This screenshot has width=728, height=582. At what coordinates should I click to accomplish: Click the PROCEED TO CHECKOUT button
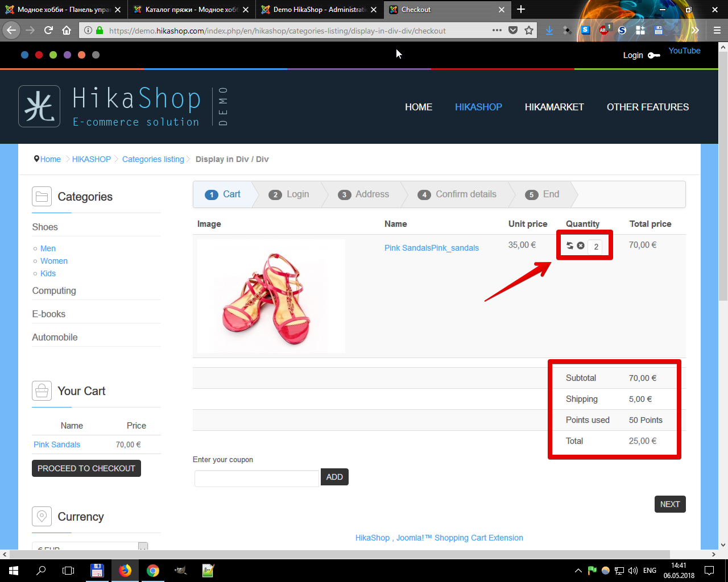tap(86, 468)
